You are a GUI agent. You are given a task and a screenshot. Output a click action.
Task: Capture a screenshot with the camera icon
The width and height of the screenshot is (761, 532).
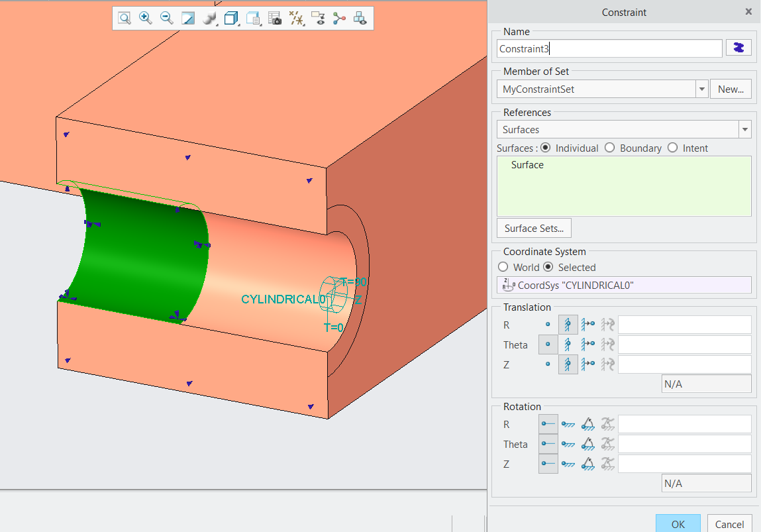click(x=274, y=18)
